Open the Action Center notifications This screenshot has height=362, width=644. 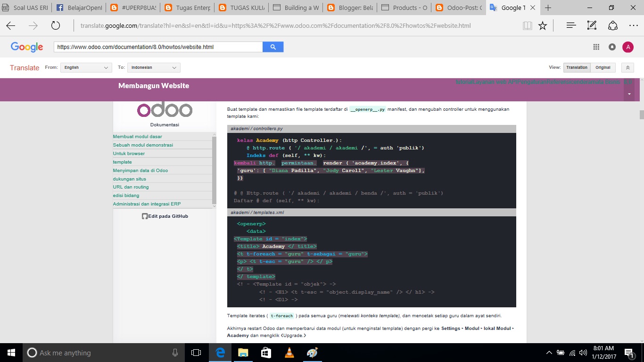(x=629, y=353)
